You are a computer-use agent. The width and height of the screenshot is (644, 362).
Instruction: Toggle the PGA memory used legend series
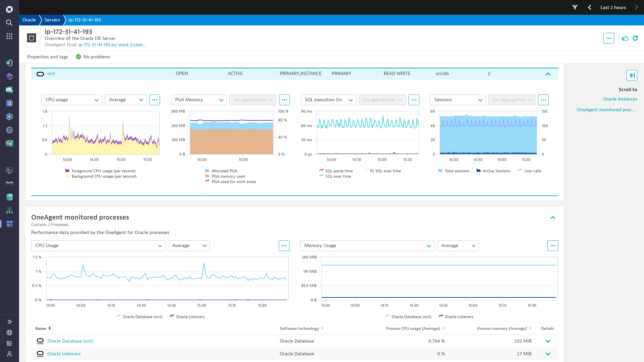[225, 176]
